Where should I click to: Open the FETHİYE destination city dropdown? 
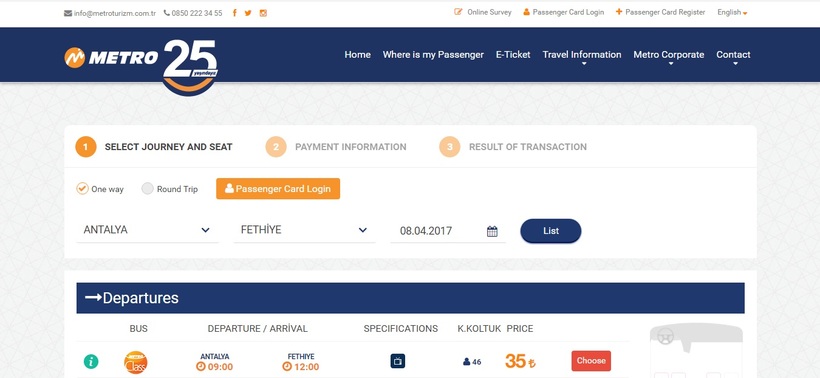[x=304, y=230]
